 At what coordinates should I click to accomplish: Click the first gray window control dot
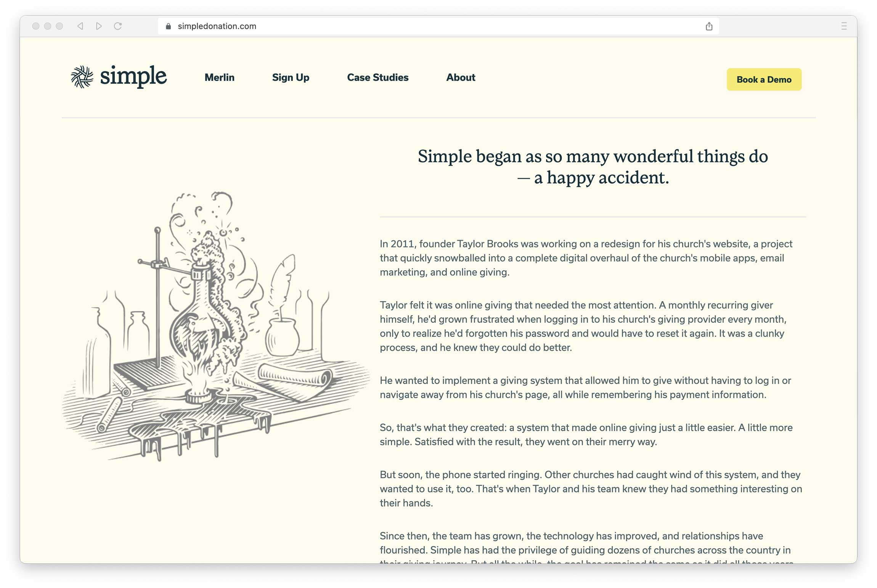[36, 26]
